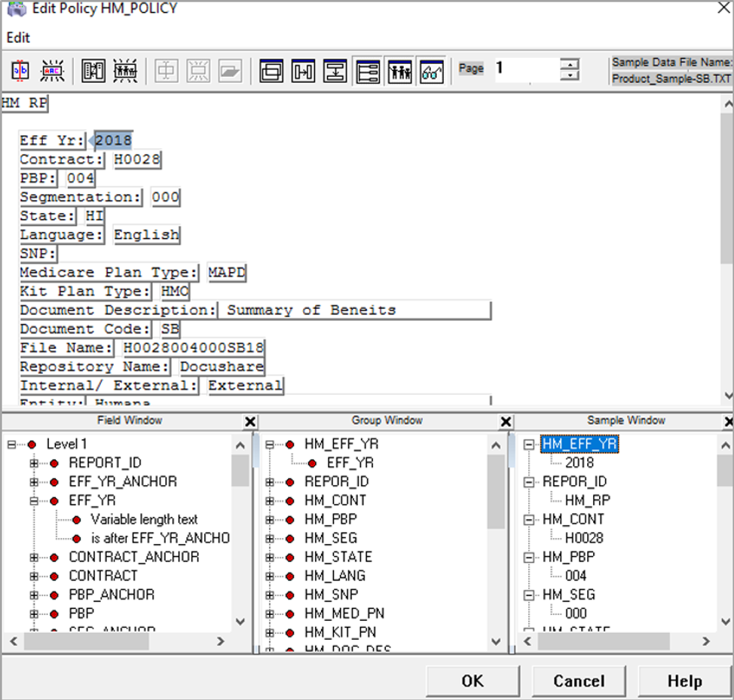Collapse the HM_EFF_YR node in Group Window
Viewport: 734px width, 700px height.
269,445
